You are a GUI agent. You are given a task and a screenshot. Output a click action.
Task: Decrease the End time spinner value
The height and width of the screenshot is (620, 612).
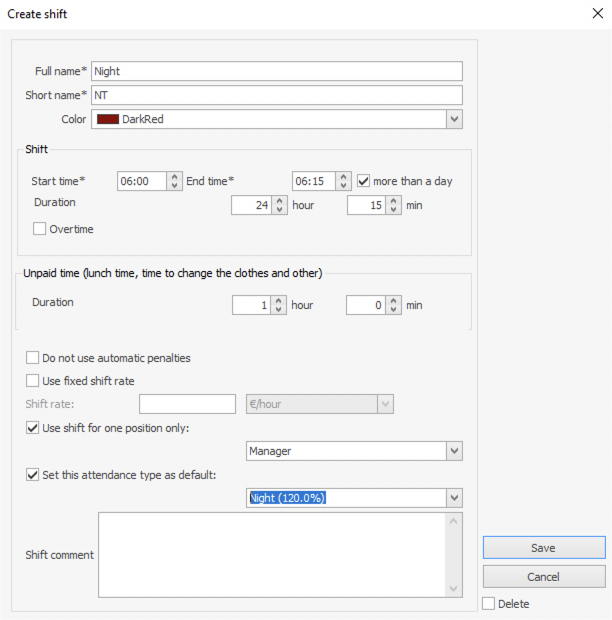click(344, 186)
